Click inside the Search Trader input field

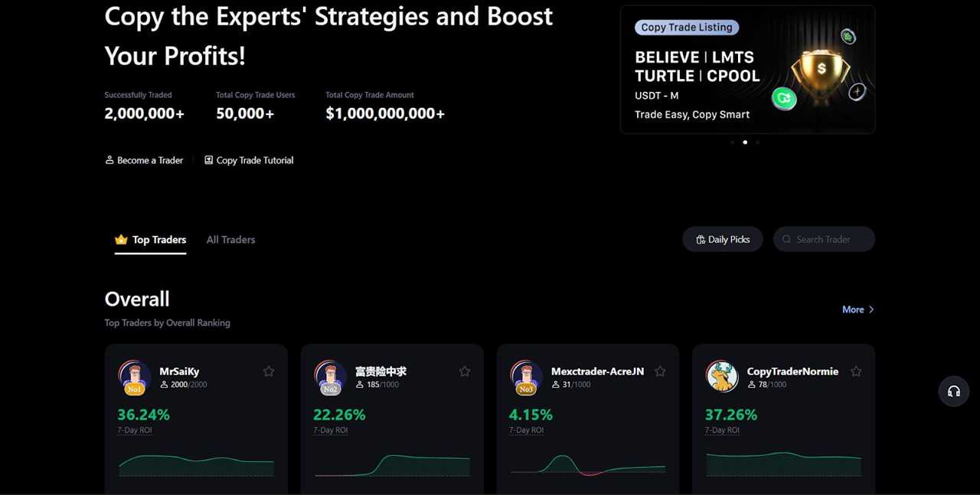click(x=827, y=239)
